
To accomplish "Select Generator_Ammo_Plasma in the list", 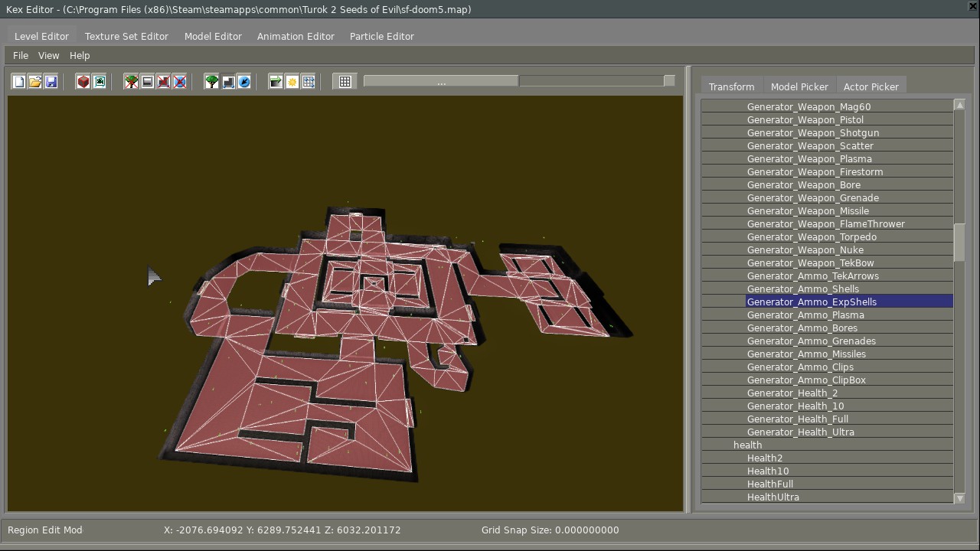I will [805, 315].
